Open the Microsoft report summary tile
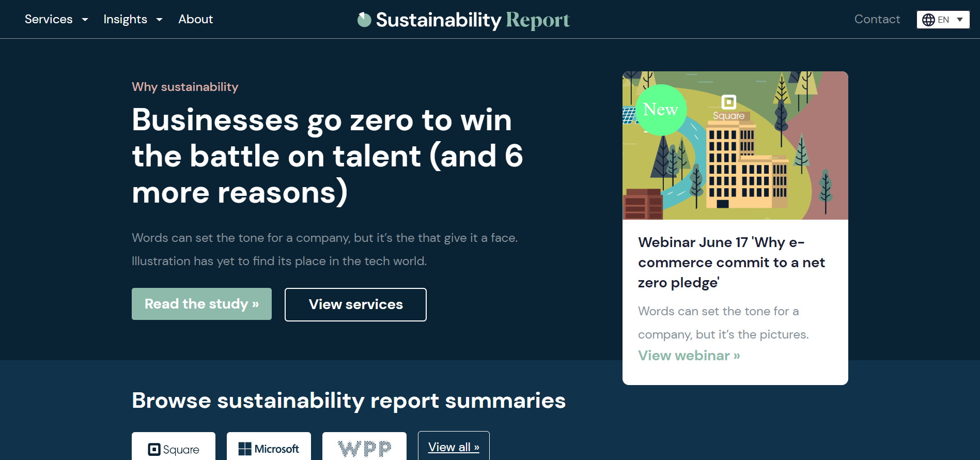The width and height of the screenshot is (980, 460). click(269, 449)
